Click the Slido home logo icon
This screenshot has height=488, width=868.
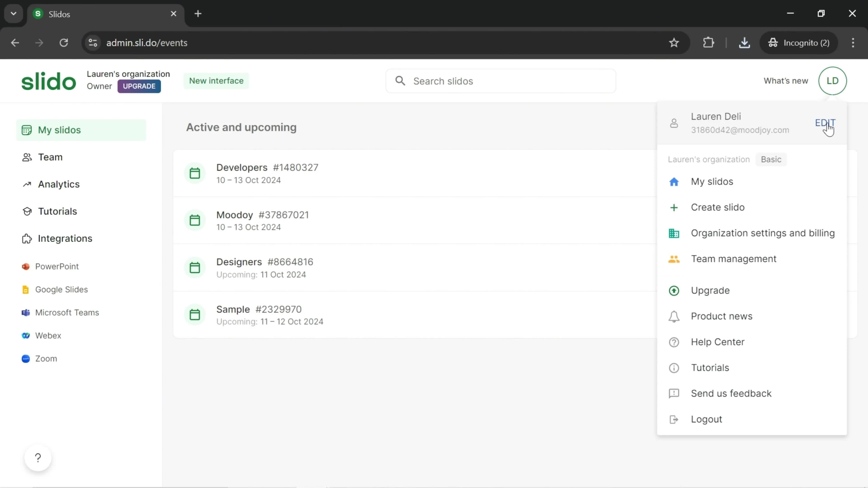tap(48, 80)
